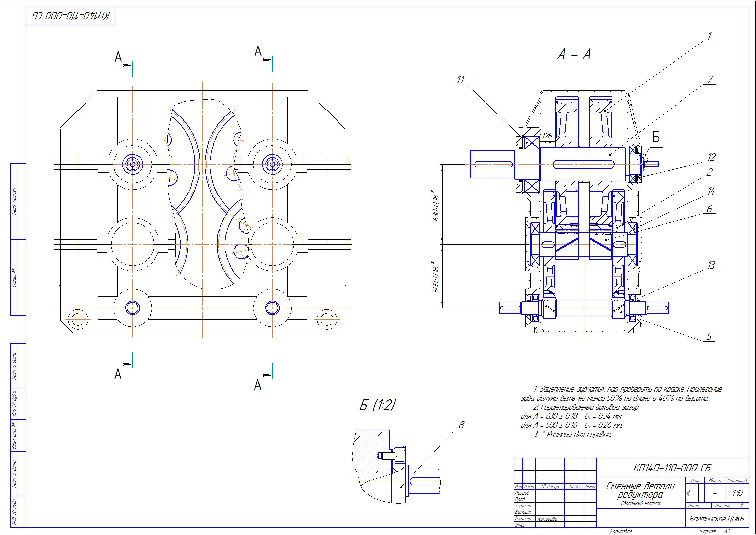Select the scale cell 1:10

(737, 493)
